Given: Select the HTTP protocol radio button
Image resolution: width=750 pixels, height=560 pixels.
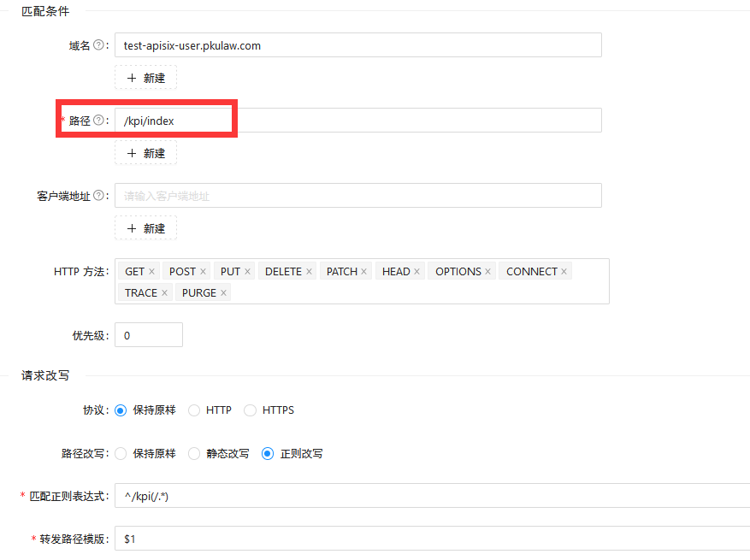Looking at the screenshot, I should 194,410.
